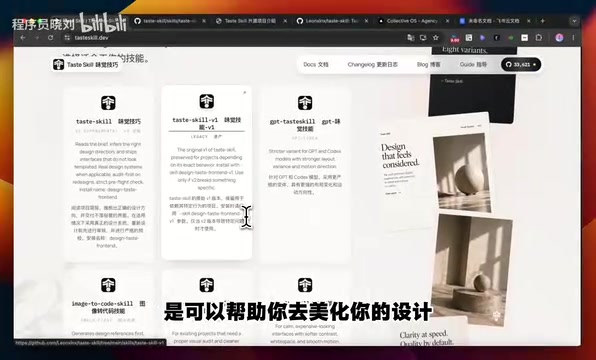
Task: Open the extension with red 3.00 badge
Action: coord(455,38)
